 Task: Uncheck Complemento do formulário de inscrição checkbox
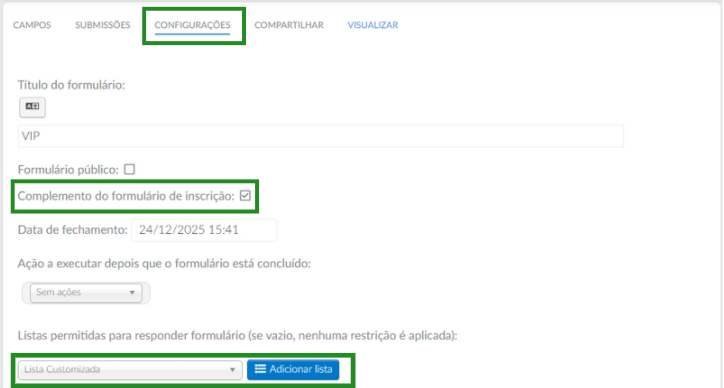[x=245, y=196]
